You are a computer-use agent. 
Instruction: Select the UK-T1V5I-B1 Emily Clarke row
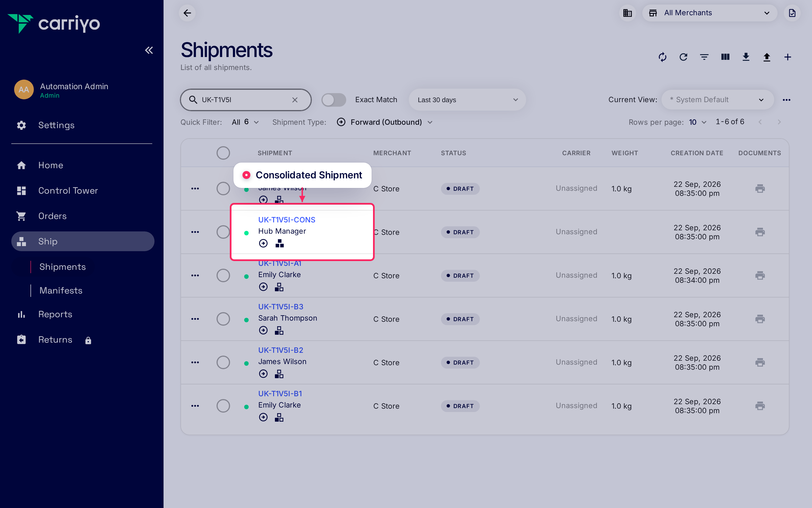coord(223,406)
